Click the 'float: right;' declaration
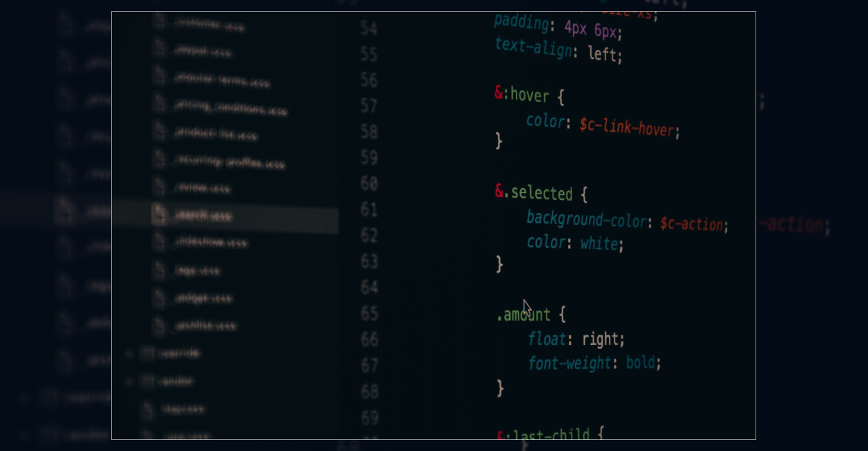The image size is (868, 451). (576, 339)
